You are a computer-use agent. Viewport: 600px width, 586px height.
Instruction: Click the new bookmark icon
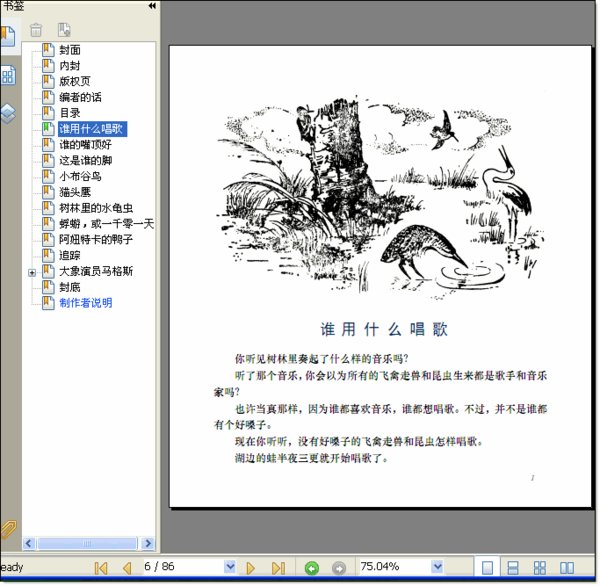click(64, 30)
